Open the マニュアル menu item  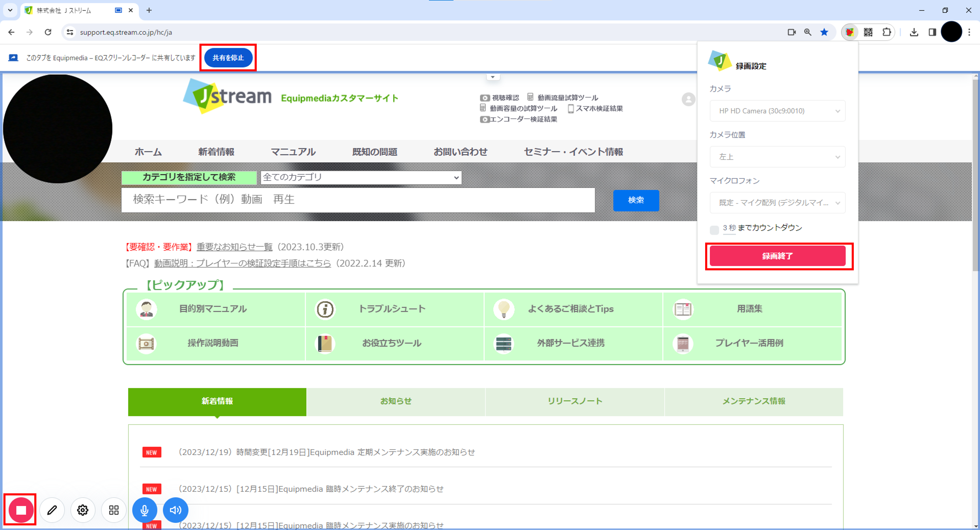tap(293, 152)
